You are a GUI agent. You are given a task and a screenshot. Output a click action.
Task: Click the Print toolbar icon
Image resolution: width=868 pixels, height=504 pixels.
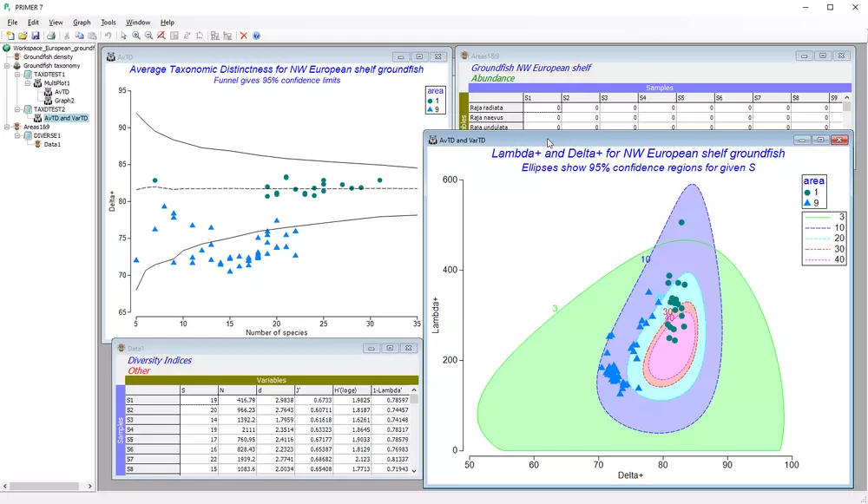[x=51, y=36]
